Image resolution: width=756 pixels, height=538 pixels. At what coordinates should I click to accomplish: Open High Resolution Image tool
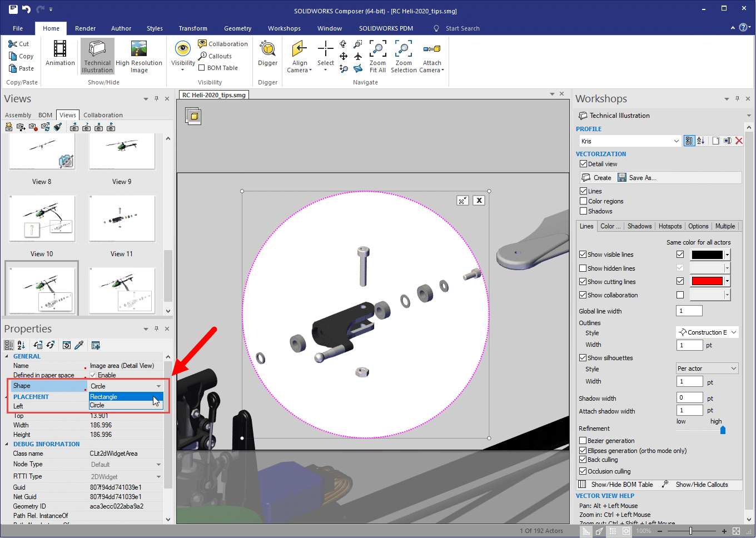pyautogui.click(x=139, y=56)
